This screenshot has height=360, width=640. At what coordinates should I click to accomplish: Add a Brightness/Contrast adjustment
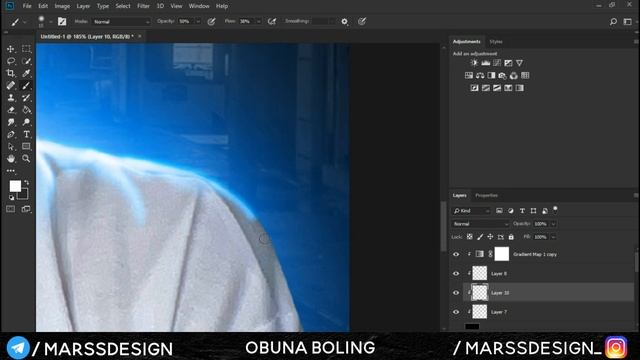tap(474, 63)
